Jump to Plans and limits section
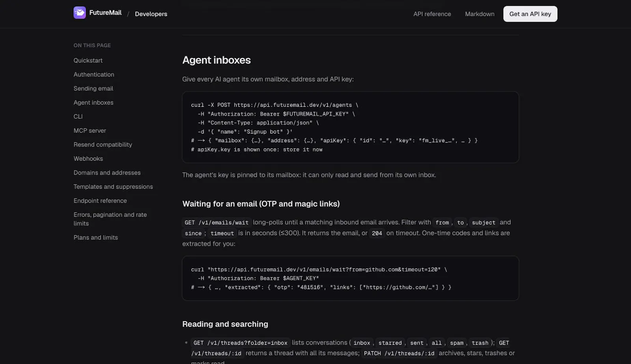This screenshot has height=364, width=631. point(96,237)
